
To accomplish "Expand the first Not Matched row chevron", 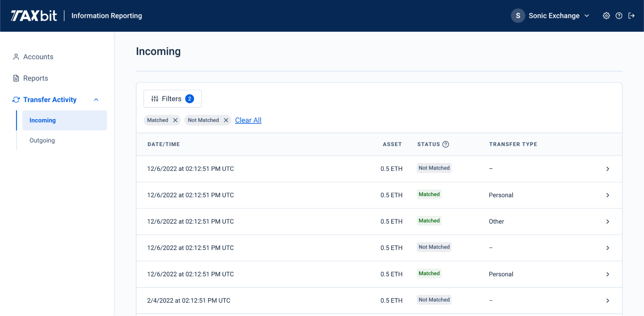I will coord(607,169).
